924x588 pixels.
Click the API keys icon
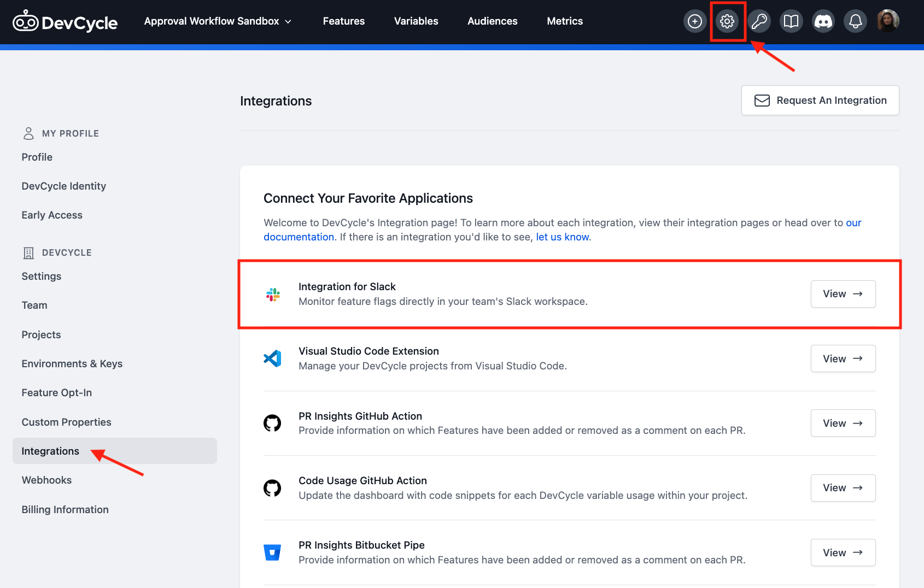pos(759,21)
